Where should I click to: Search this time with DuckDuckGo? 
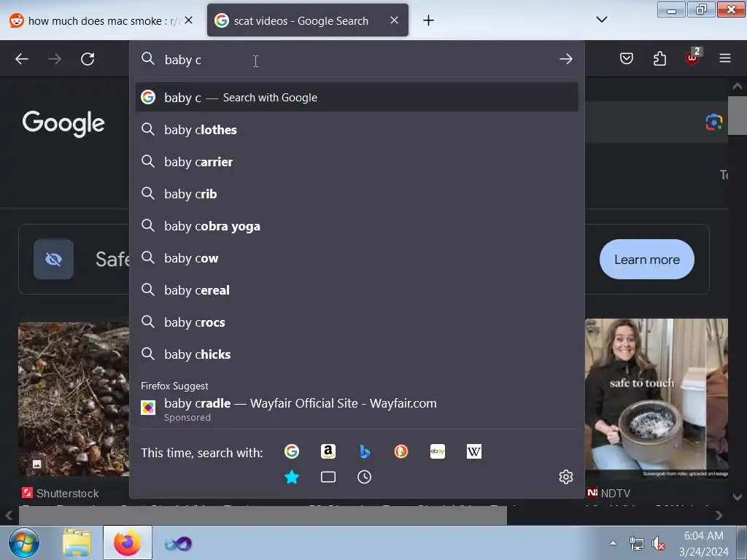401,451
